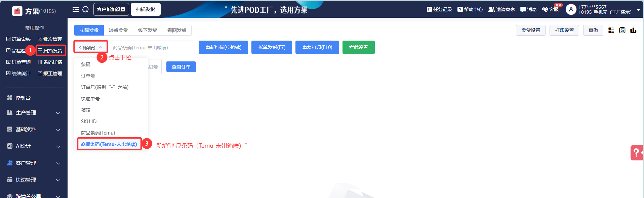Viewport: 644px width, 198px height.
Task: Open 打印设置 settings
Action: pos(564,30)
